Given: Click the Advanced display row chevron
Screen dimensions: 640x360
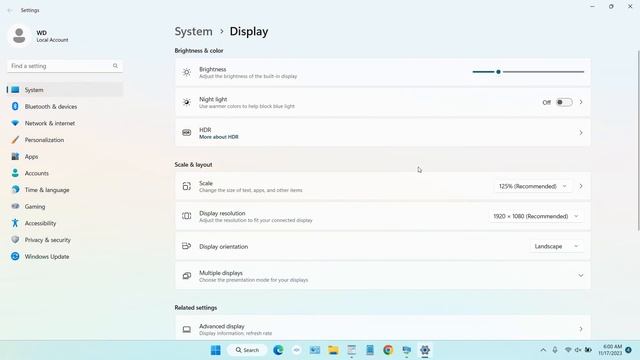Looking at the screenshot, I should pos(581,329).
